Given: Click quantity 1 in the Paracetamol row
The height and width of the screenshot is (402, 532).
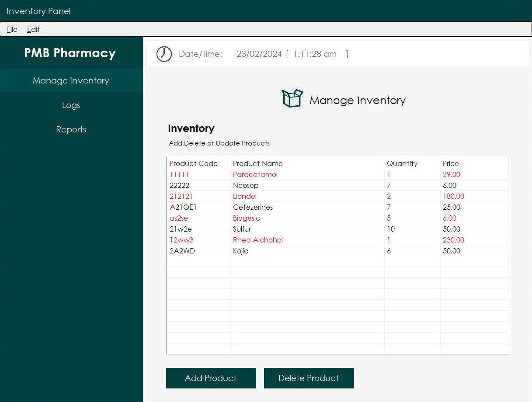Looking at the screenshot, I should 389,174.
